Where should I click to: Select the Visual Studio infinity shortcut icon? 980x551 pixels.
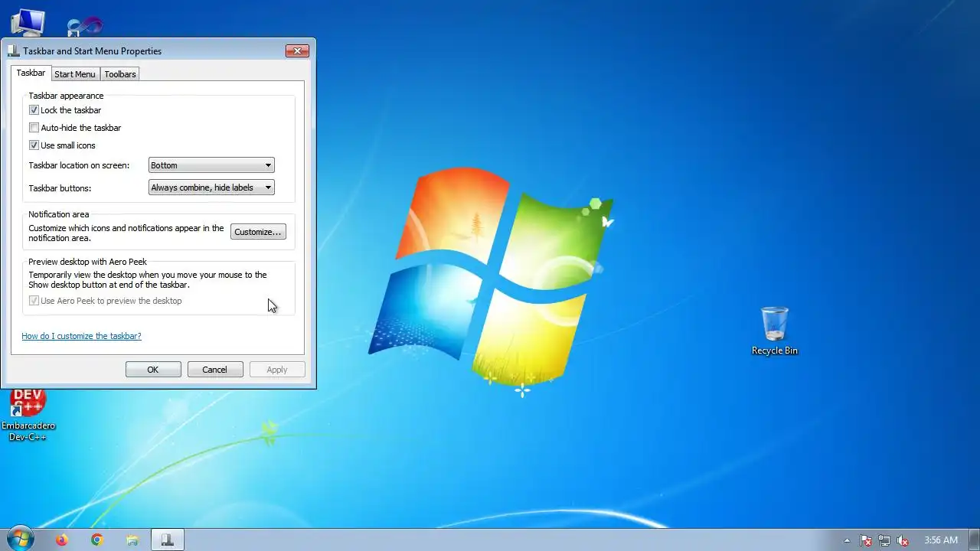[x=84, y=27]
